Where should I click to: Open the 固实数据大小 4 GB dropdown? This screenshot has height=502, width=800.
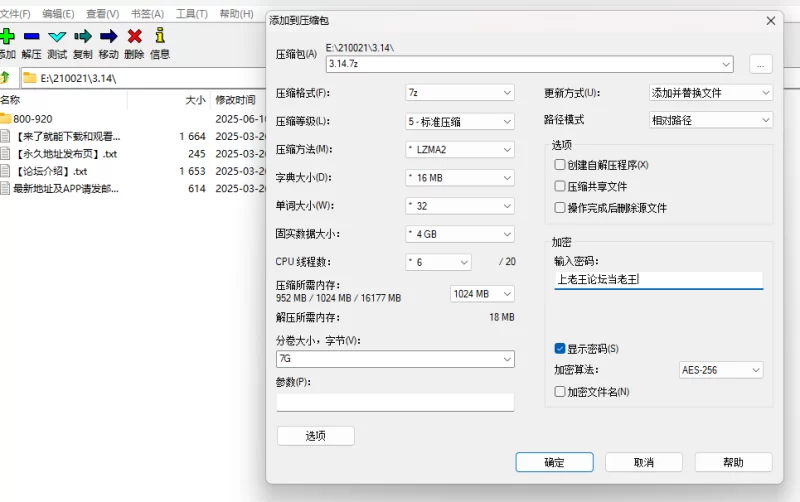point(460,234)
